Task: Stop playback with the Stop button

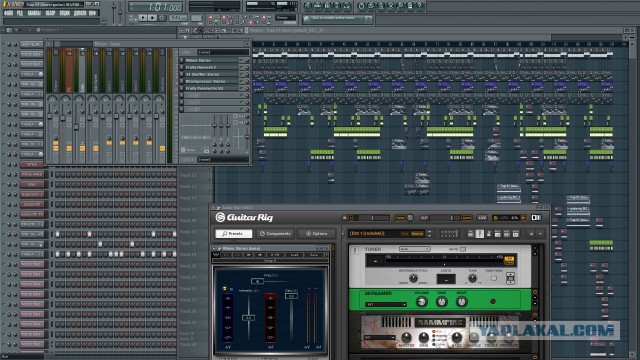Action: [x=152, y=18]
